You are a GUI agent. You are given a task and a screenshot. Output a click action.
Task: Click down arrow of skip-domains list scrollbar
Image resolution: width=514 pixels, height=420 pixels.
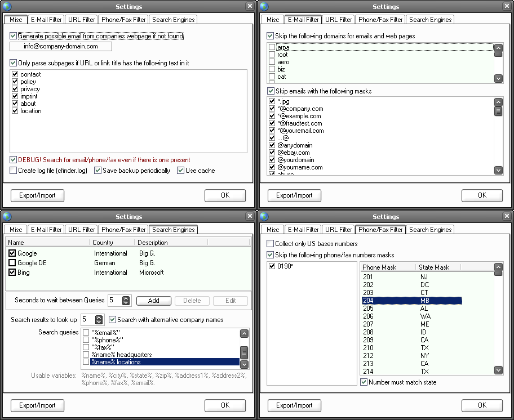[498, 79]
